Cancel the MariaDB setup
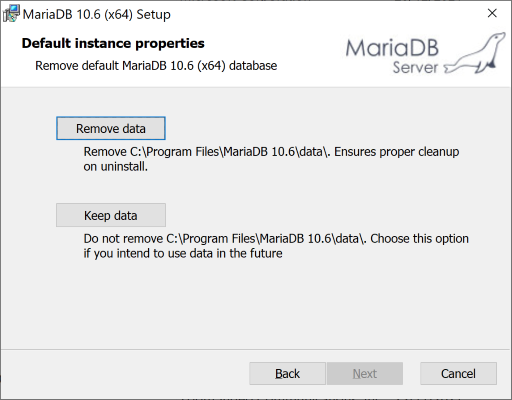 458,374
